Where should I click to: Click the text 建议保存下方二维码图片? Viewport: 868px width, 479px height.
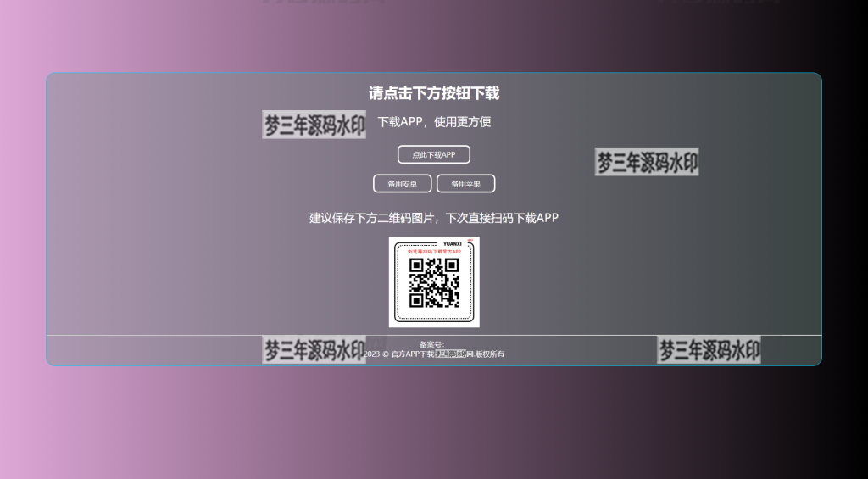click(374, 218)
